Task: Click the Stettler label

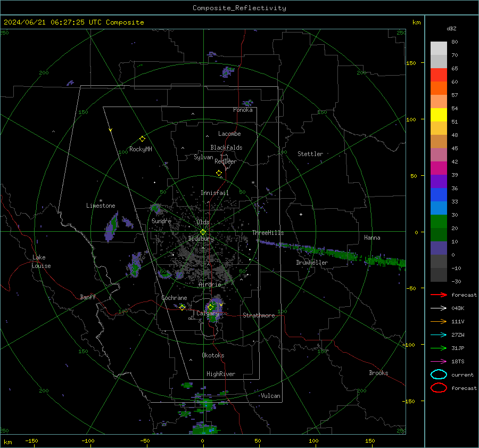Action: (310, 154)
